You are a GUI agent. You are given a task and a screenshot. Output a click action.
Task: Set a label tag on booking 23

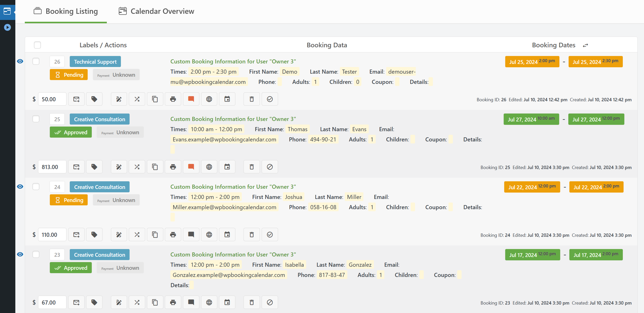click(94, 302)
